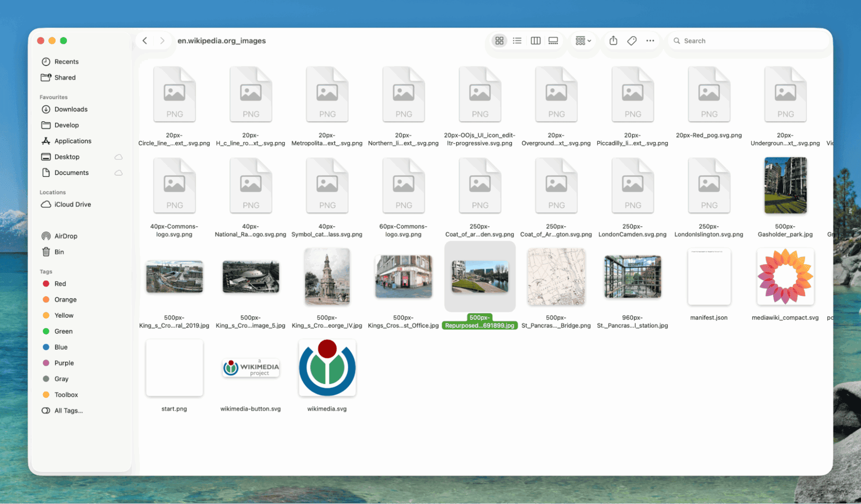Select the wikimedia.svg logo file

[x=327, y=368]
